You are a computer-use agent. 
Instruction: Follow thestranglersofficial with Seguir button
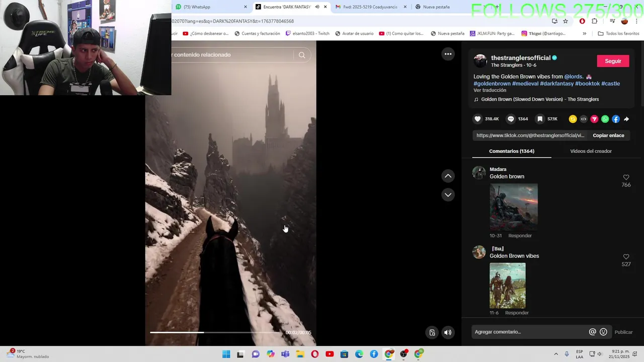pos(613,61)
